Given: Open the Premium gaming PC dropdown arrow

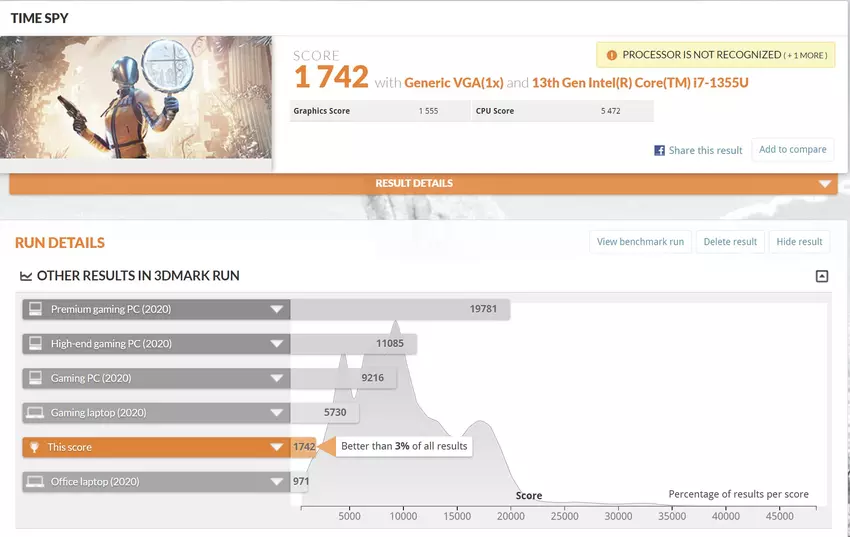Looking at the screenshot, I should point(277,310).
